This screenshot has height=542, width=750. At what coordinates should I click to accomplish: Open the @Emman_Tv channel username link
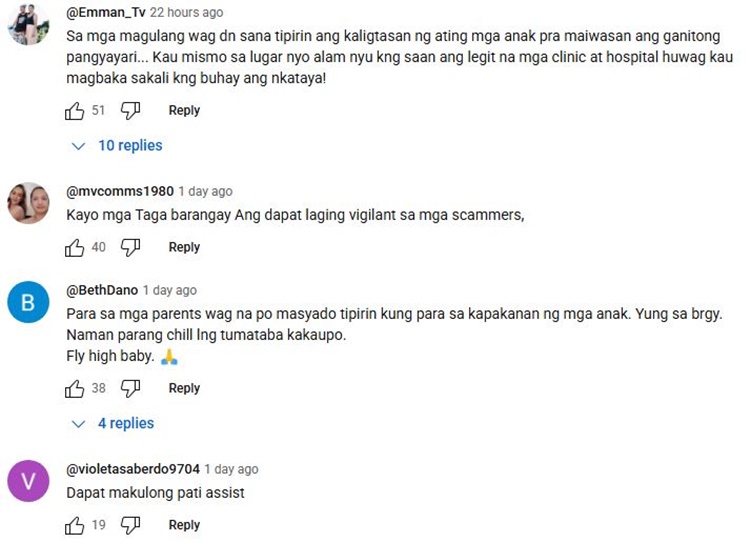pyautogui.click(x=106, y=12)
